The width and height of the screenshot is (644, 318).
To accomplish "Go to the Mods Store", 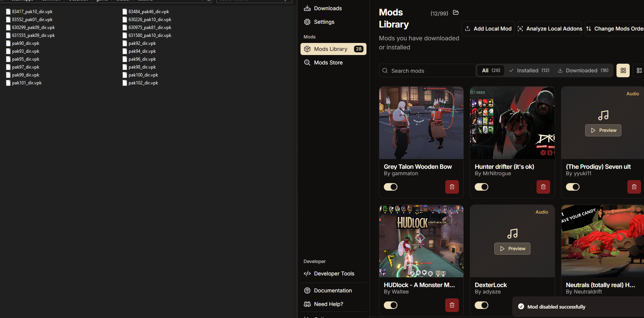I will [x=333, y=63].
